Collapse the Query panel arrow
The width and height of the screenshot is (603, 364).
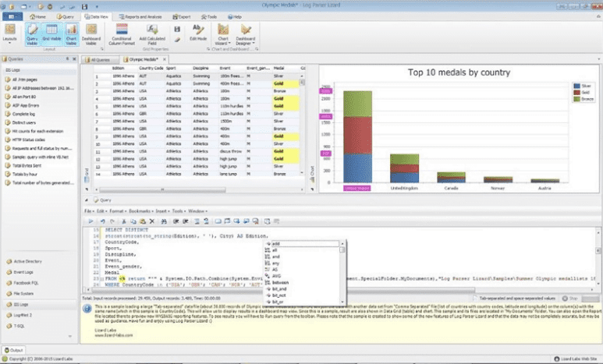pos(87,200)
